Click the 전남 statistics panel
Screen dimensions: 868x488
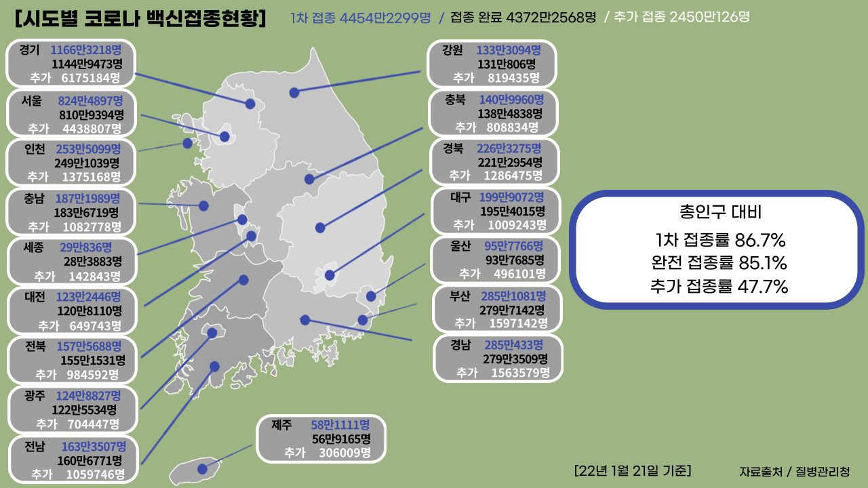71,459
